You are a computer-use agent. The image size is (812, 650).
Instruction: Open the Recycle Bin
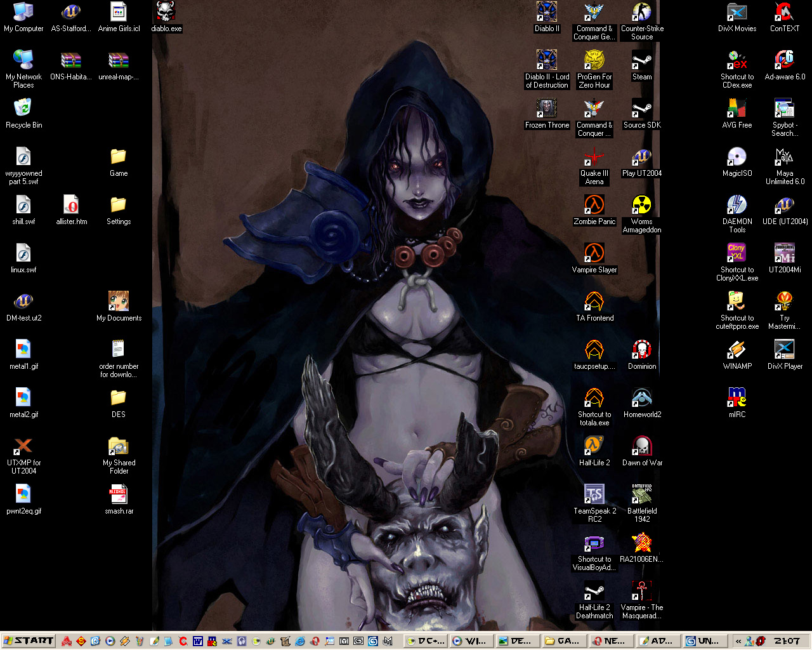pos(23,114)
